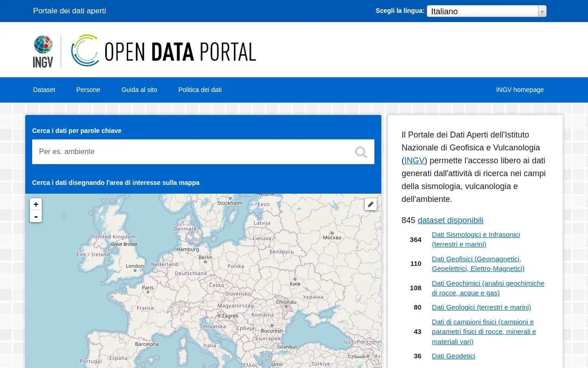Open Dati di campioni fisici category

click(x=484, y=332)
